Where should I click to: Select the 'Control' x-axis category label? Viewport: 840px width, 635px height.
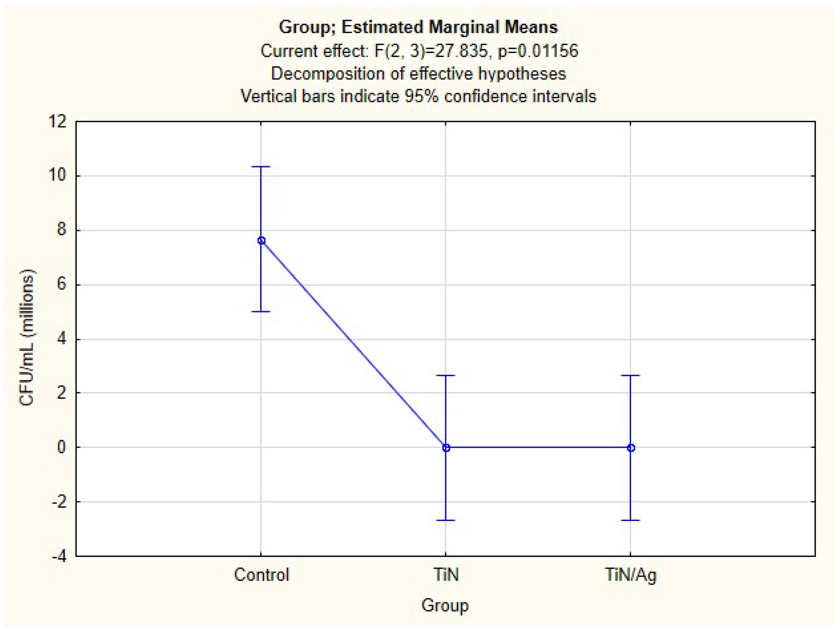[261, 575]
